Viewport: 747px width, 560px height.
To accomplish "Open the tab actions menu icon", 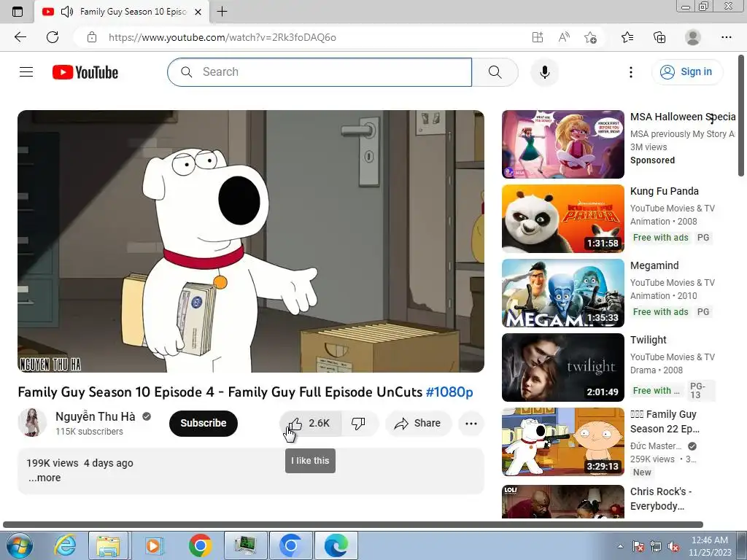I will click(18, 12).
